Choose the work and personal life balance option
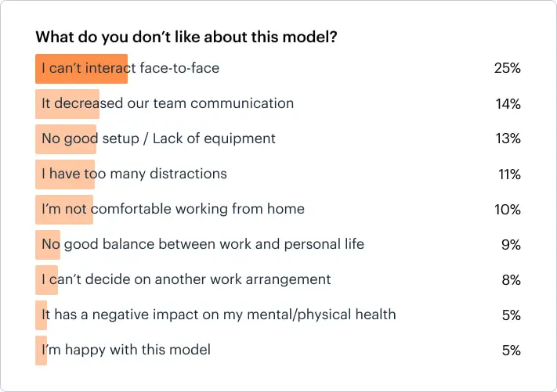Screen dimensions: 557x392 202,244
